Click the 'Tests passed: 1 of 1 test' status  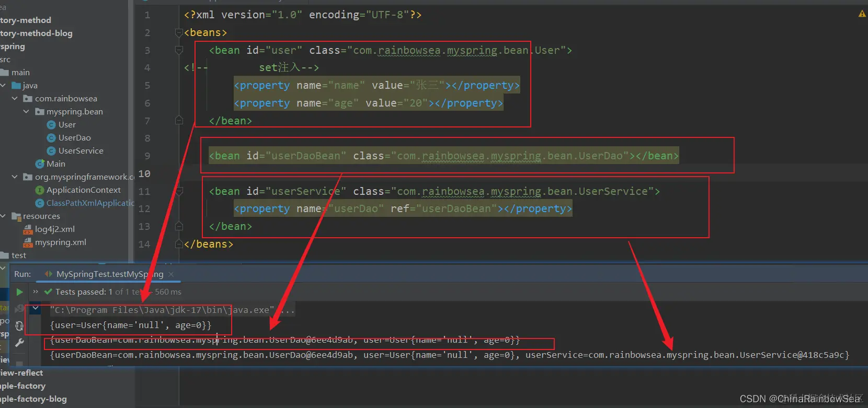pyautogui.click(x=98, y=292)
